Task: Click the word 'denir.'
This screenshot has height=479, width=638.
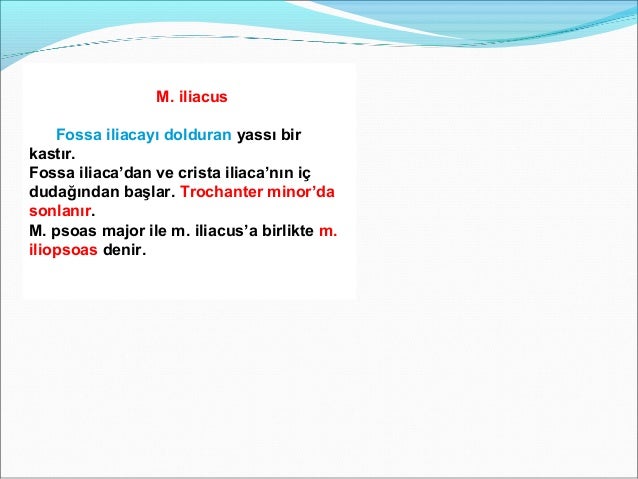Action: point(125,249)
